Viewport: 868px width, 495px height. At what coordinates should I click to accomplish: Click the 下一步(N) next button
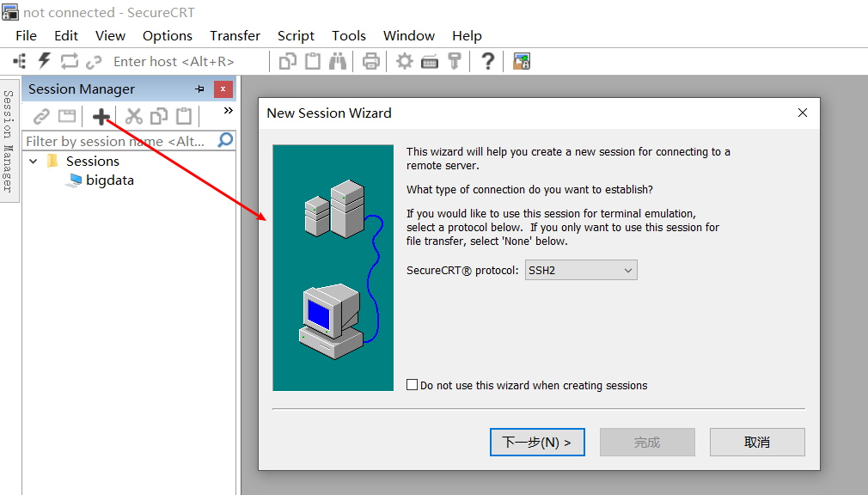[x=537, y=442]
